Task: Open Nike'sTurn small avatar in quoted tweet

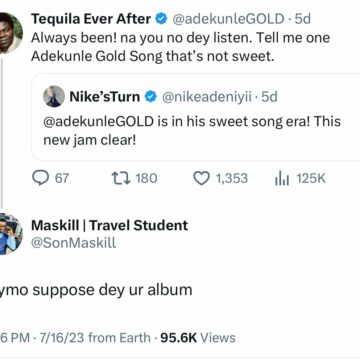Action: click(x=54, y=96)
